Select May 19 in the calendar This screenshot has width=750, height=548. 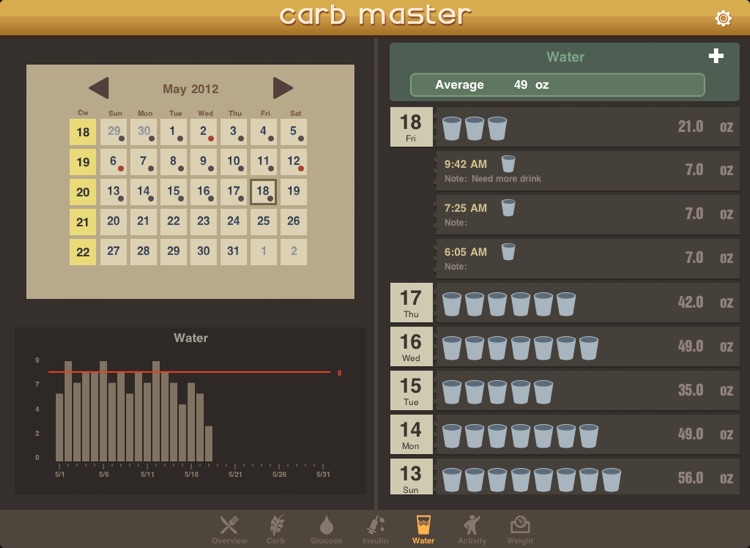293,192
